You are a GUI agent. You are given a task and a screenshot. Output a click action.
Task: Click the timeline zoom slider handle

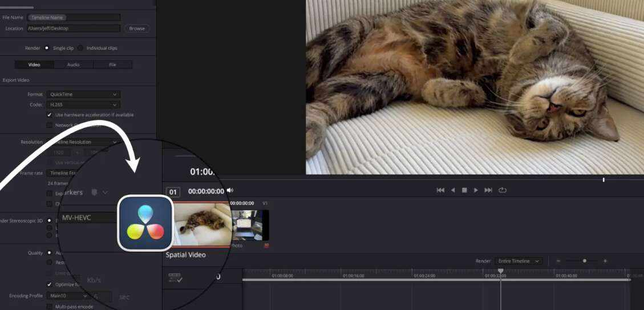click(x=584, y=261)
